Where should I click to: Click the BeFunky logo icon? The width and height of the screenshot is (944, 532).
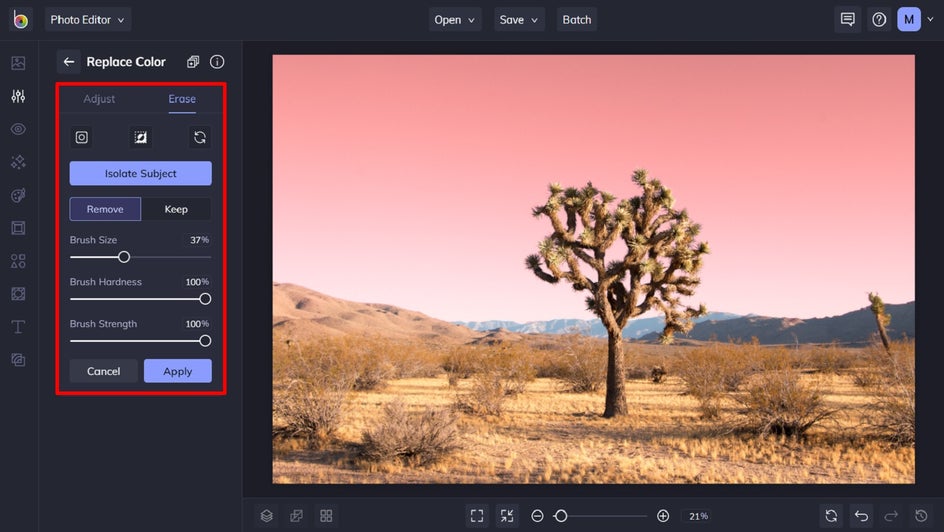click(x=20, y=20)
